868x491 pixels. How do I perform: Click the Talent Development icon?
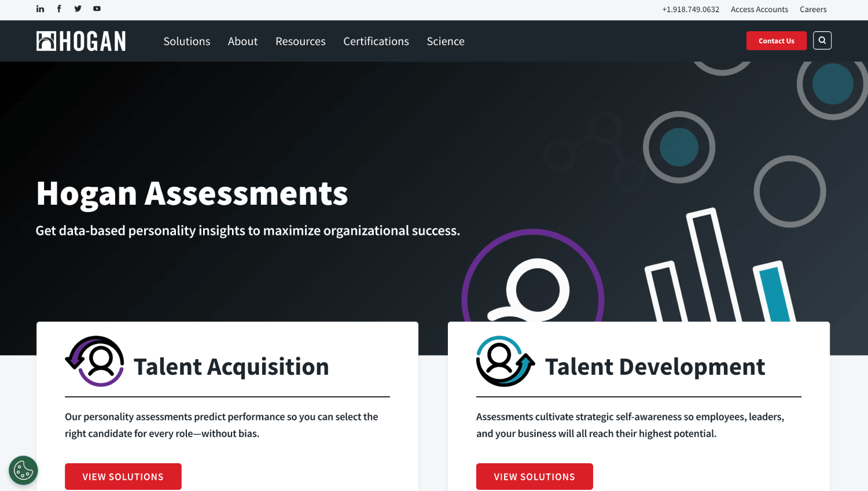click(x=505, y=361)
